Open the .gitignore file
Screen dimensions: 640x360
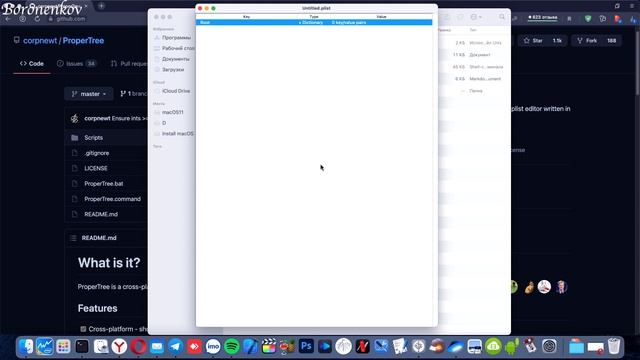[97, 153]
